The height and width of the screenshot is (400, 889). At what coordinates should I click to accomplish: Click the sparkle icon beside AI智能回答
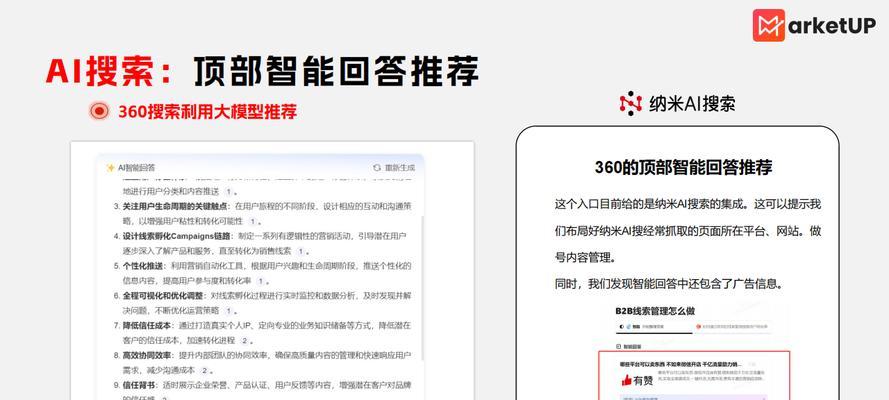[111, 168]
